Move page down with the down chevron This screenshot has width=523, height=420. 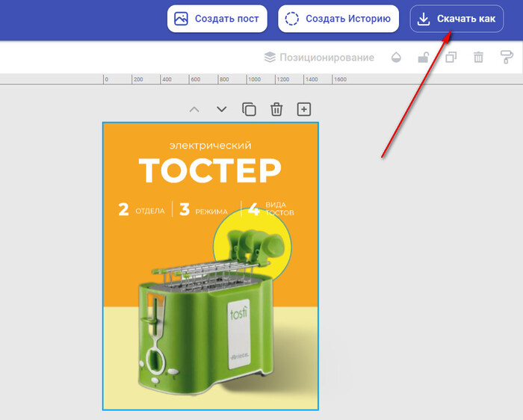222,109
